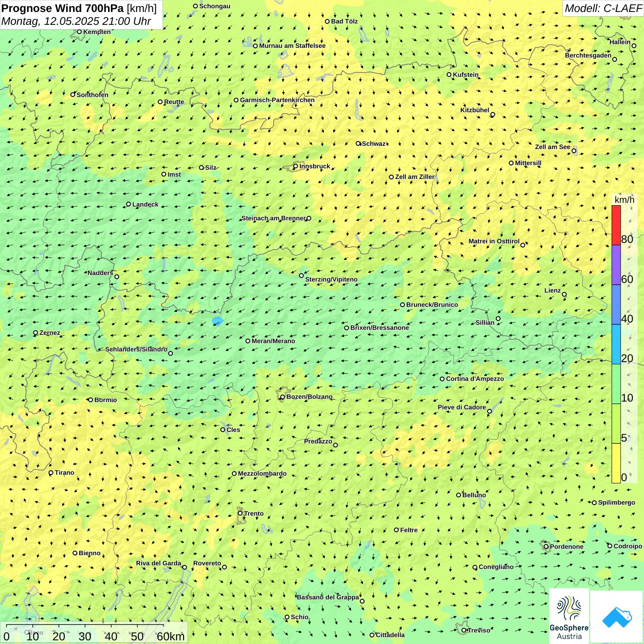Click the Feltre location marker

tap(397, 530)
